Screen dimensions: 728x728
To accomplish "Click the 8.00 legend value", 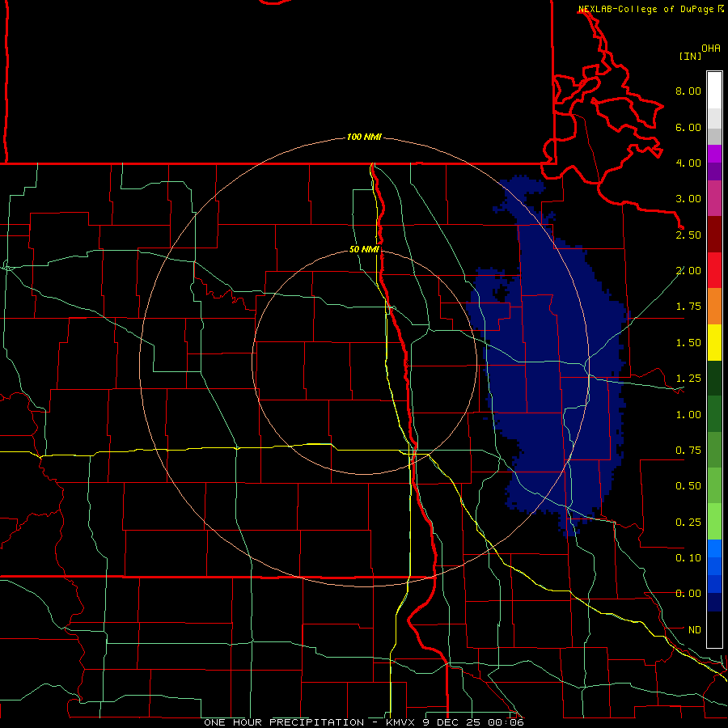I will pyautogui.click(x=688, y=91).
